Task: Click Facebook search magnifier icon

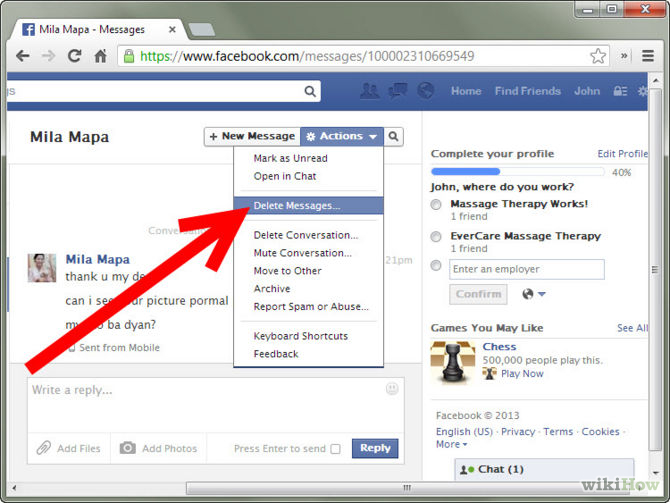Action: (x=310, y=92)
